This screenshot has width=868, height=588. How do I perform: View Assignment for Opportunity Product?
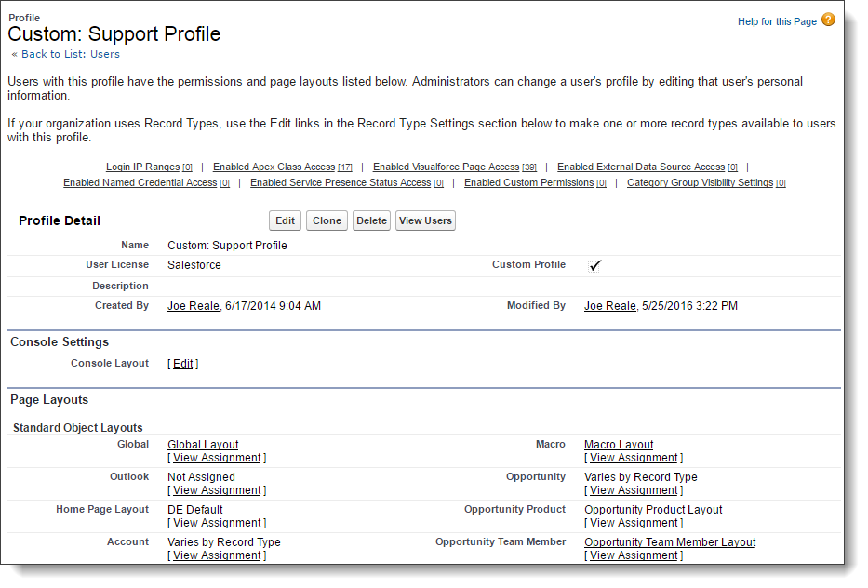tap(634, 523)
